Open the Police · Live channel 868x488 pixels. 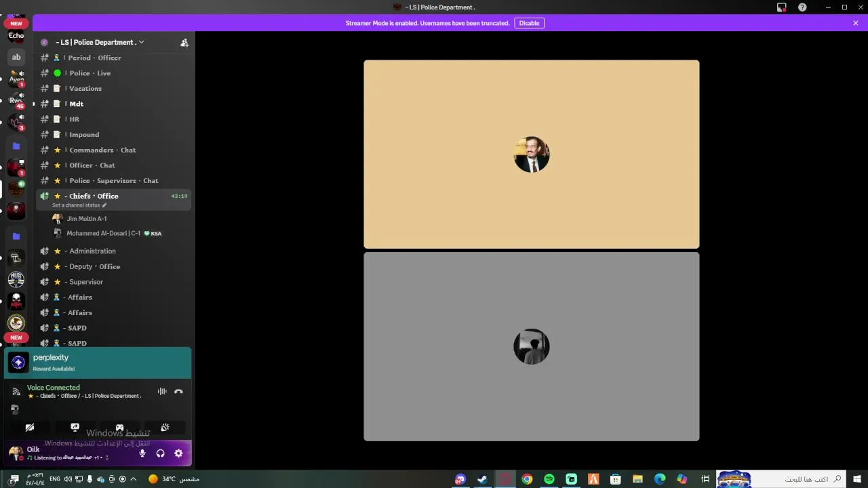coord(113,73)
